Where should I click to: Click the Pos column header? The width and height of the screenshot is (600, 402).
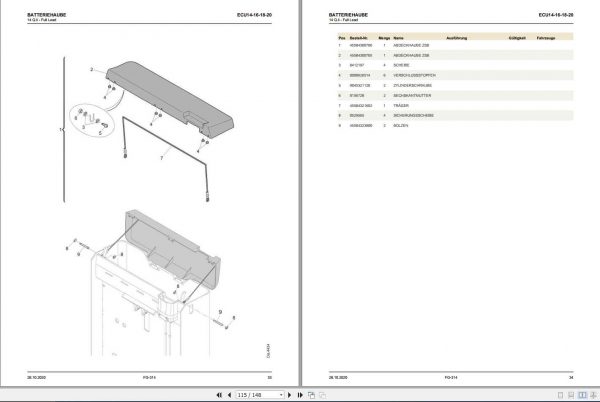(x=342, y=38)
